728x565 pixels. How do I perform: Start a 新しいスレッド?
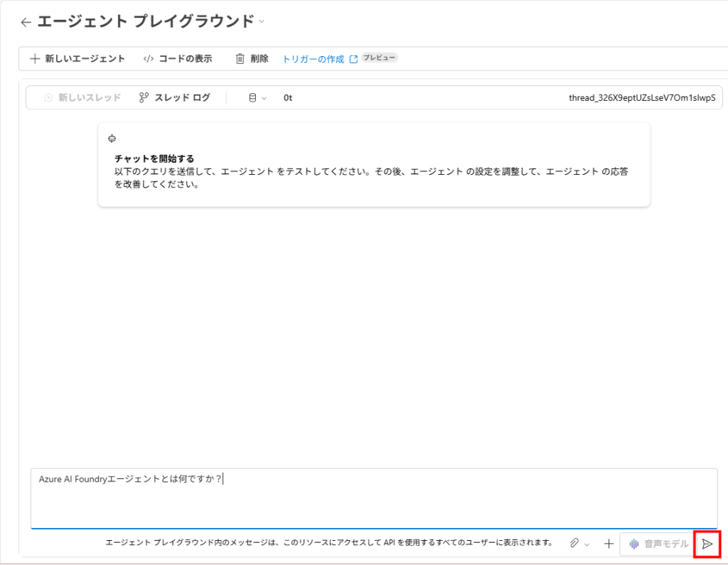(x=82, y=98)
